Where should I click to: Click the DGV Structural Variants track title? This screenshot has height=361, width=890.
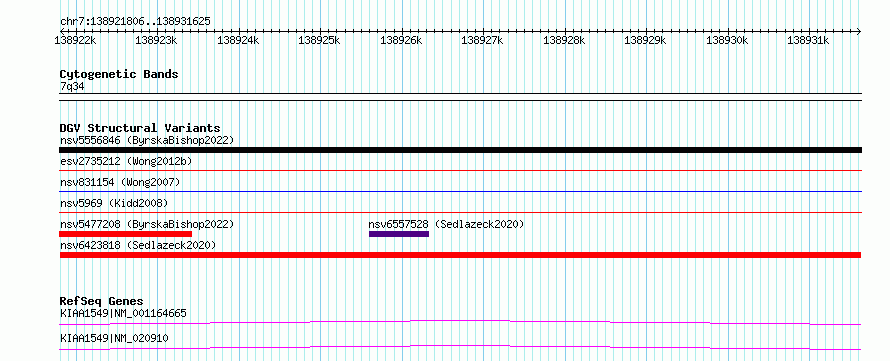click(x=140, y=128)
